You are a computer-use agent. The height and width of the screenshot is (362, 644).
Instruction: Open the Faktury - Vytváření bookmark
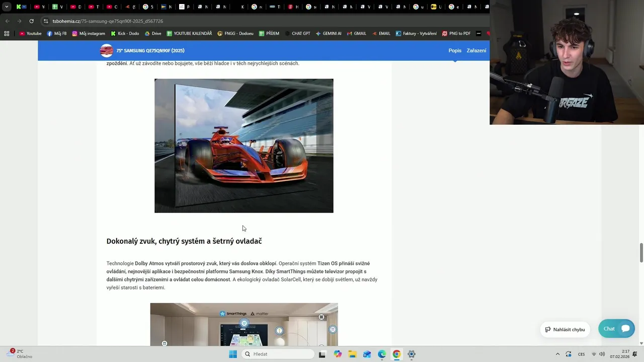click(416, 34)
